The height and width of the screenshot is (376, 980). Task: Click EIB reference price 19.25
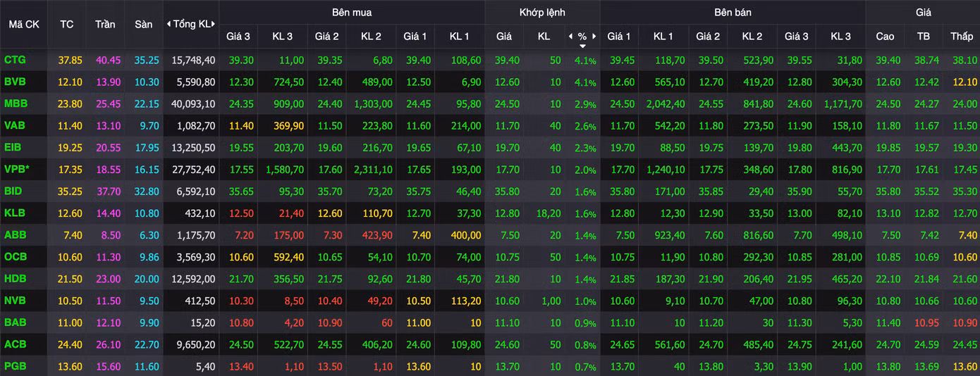(x=70, y=147)
